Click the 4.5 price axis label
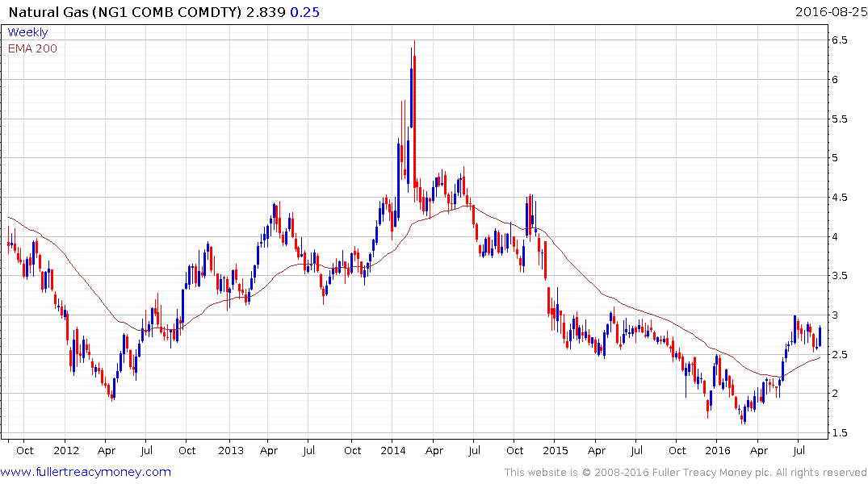This screenshot has width=868, height=484. (839, 197)
